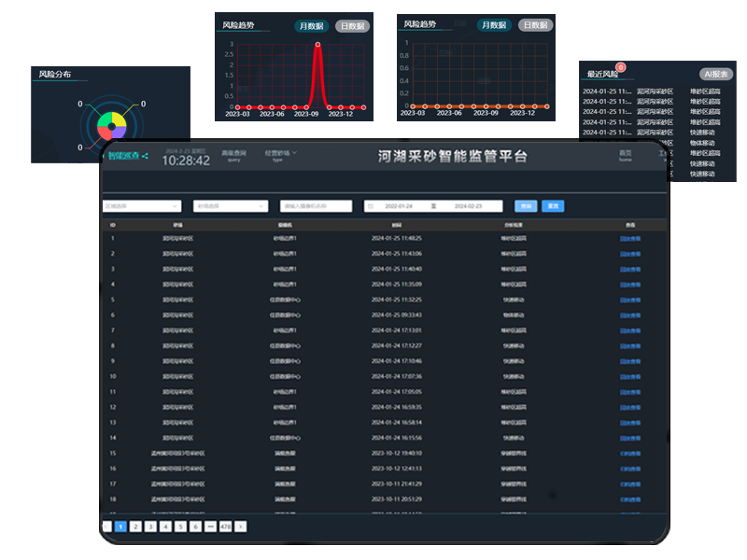Switch right 风险趋势 chart to 日数据
Viewport: 747px width, 560px height.
(x=535, y=25)
